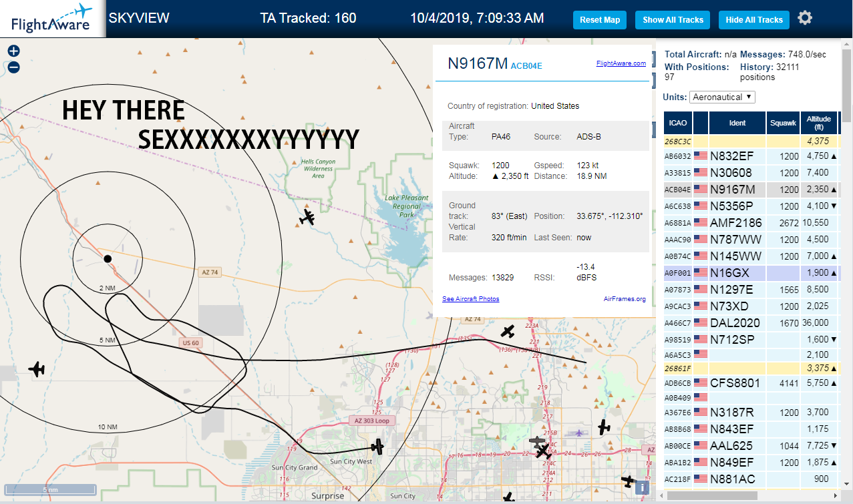Viewport: 853px width, 504px height.
Task: Click the FlightAware logo
Action: point(51,19)
